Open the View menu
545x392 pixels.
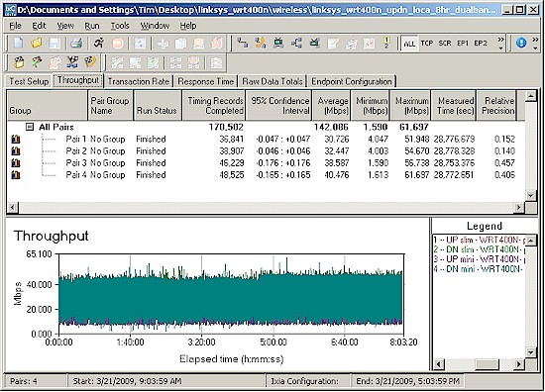(x=65, y=26)
